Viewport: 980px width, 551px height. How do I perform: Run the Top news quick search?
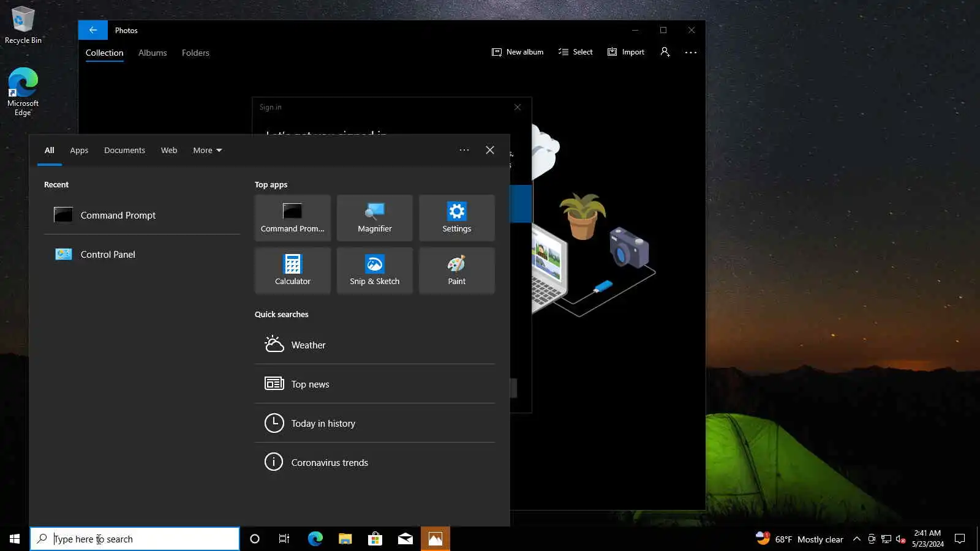(x=375, y=384)
